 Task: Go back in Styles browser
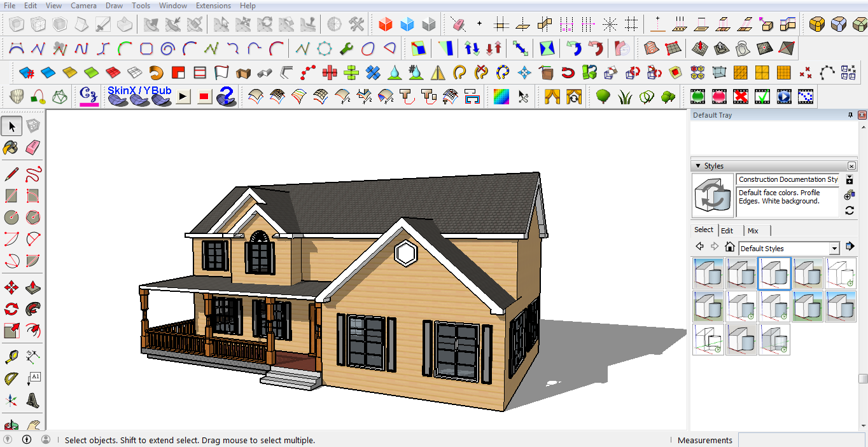699,247
